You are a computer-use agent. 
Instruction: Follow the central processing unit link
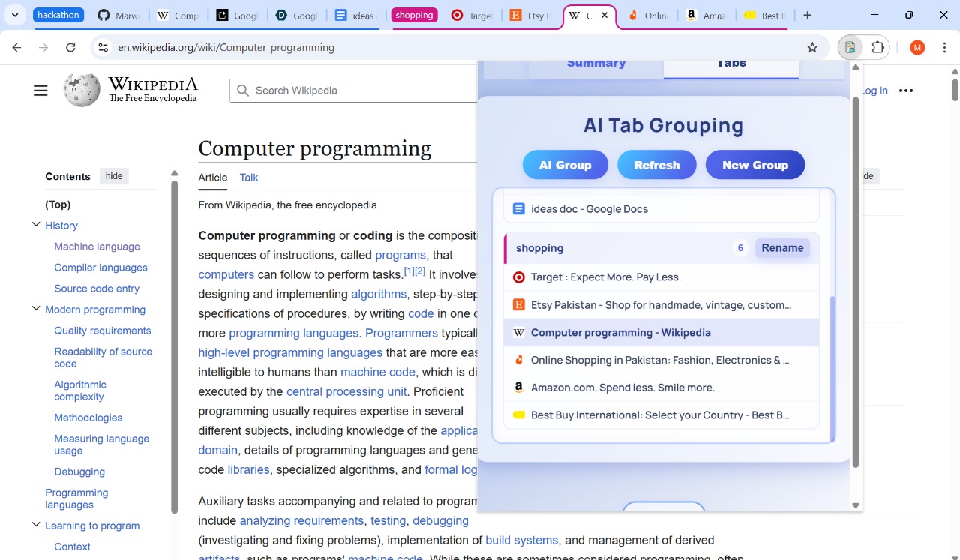(x=346, y=391)
